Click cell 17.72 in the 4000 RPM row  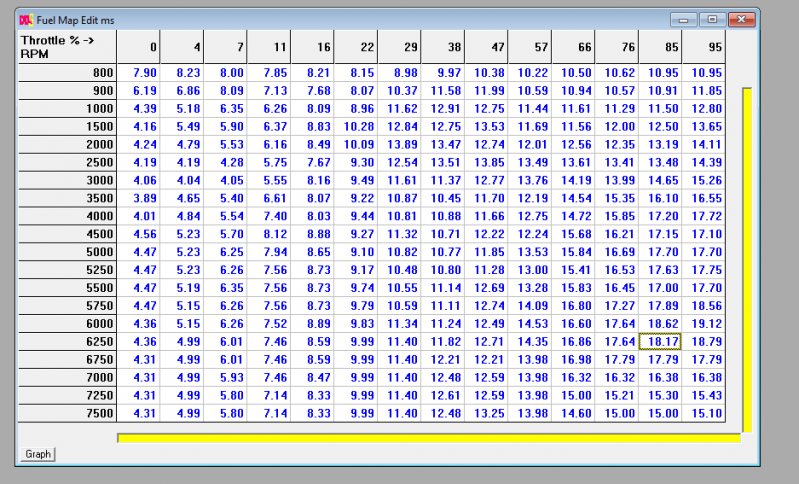click(704, 216)
